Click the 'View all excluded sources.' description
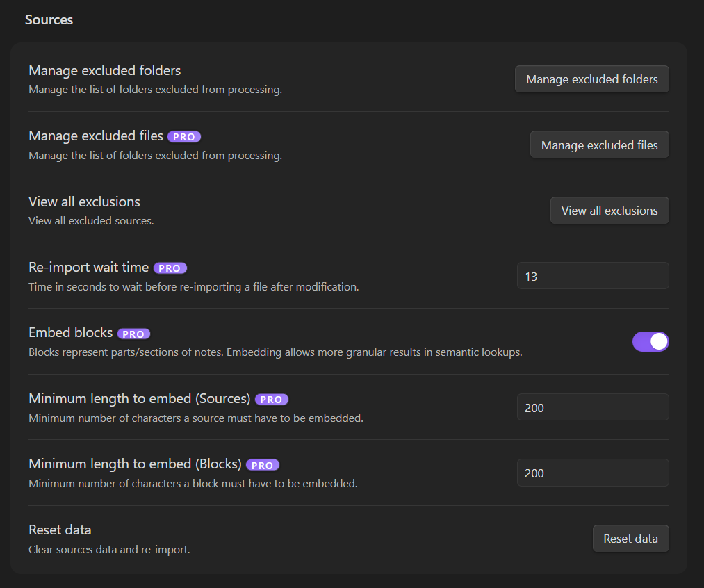Screen dimensions: 704x588 (91, 221)
